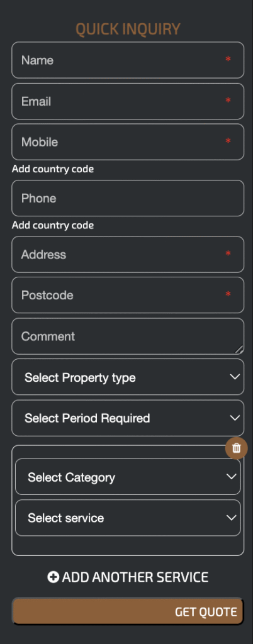Open the Select Period Required dropdown
This screenshot has height=644, width=253.
[128, 418]
